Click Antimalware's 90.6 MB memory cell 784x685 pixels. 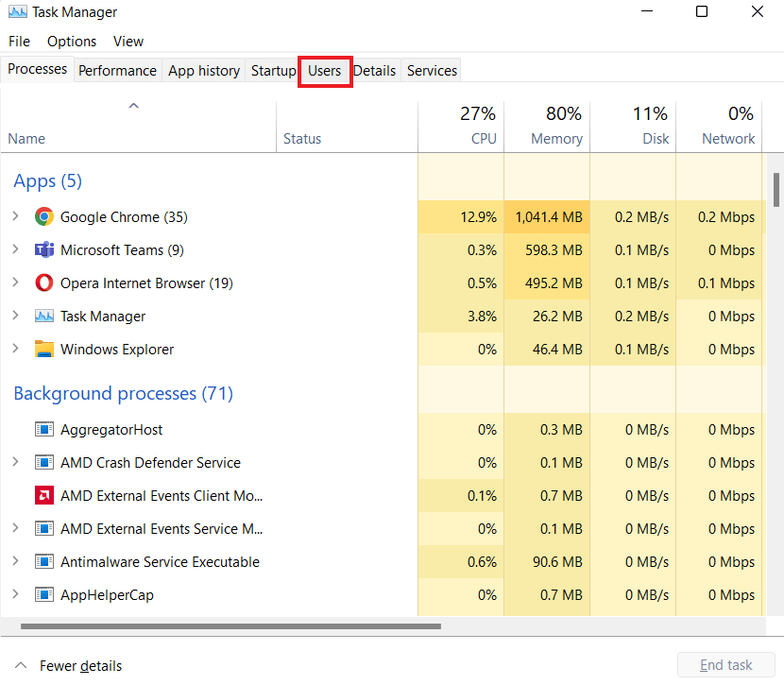547,562
